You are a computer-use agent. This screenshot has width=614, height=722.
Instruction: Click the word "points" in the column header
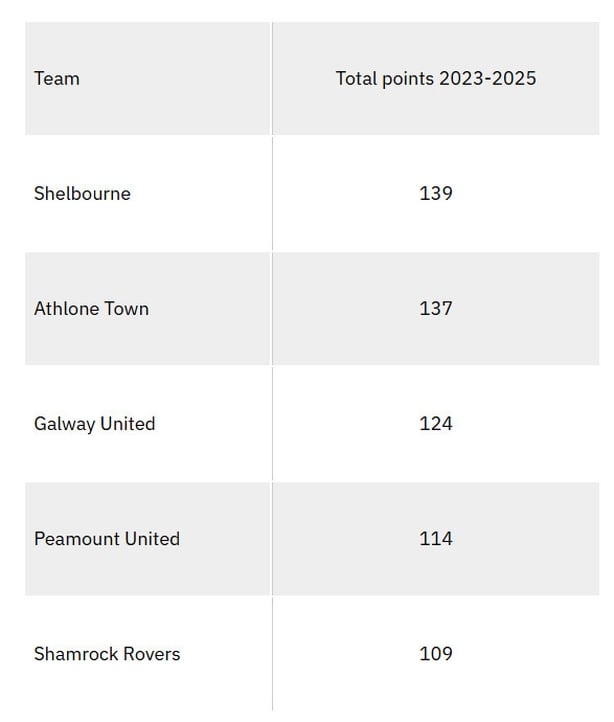[x=407, y=78]
